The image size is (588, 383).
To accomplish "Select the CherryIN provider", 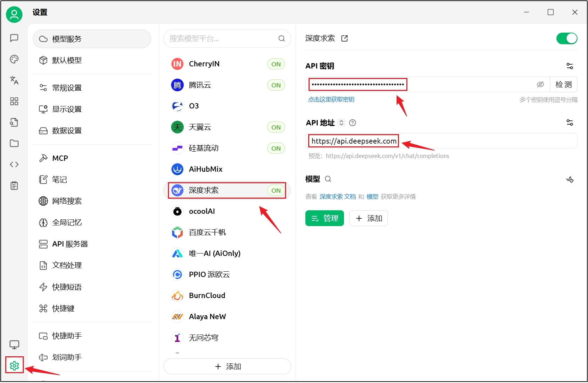I will 227,64.
